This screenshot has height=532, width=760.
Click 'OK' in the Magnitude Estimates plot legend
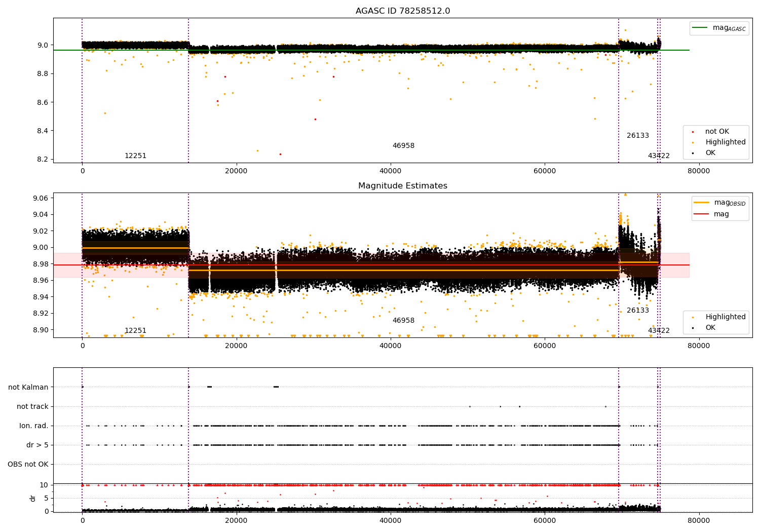(705, 328)
